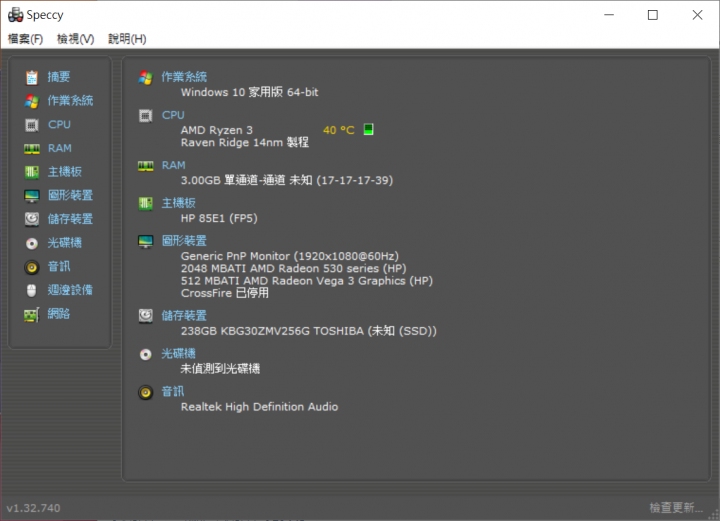
Task: Click the monitor icon in summary panel
Action: point(146,241)
